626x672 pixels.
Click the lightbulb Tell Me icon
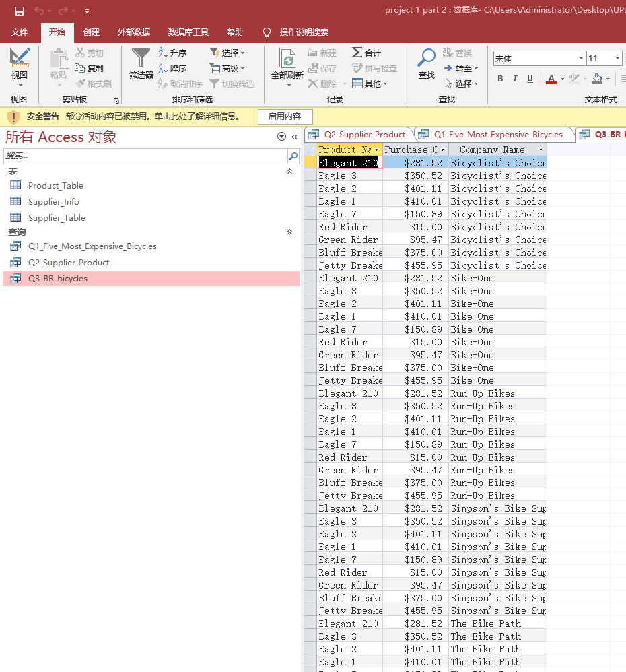pyautogui.click(x=267, y=32)
